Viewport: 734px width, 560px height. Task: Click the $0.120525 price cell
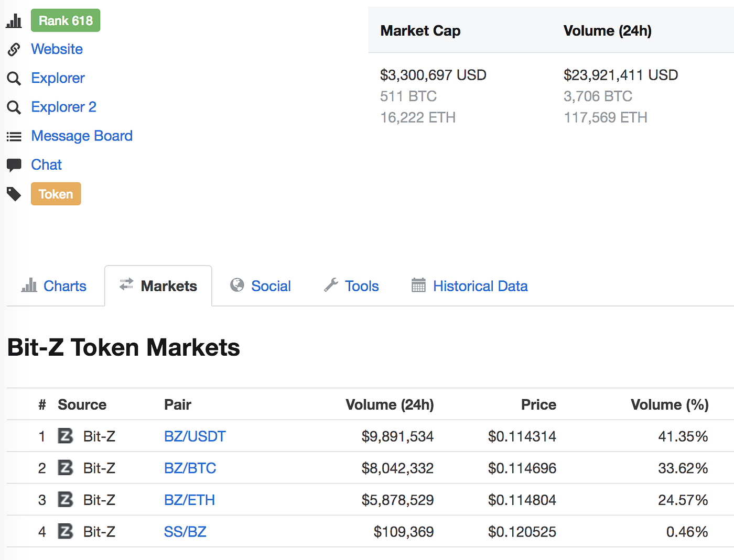pyautogui.click(x=522, y=532)
